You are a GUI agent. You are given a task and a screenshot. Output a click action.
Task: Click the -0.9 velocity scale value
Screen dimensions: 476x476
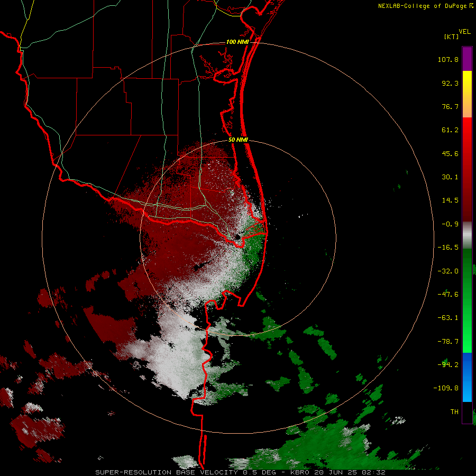pos(450,224)
